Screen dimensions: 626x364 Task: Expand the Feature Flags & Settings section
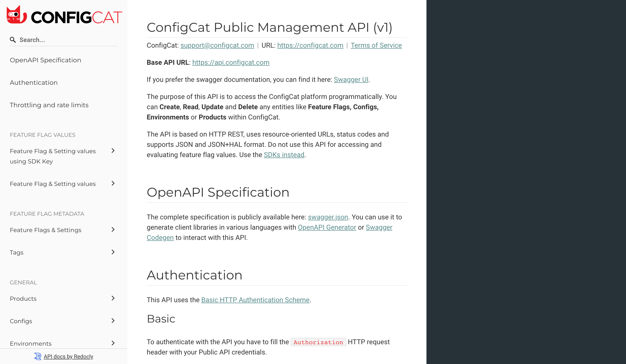click(x=113, y=230)
